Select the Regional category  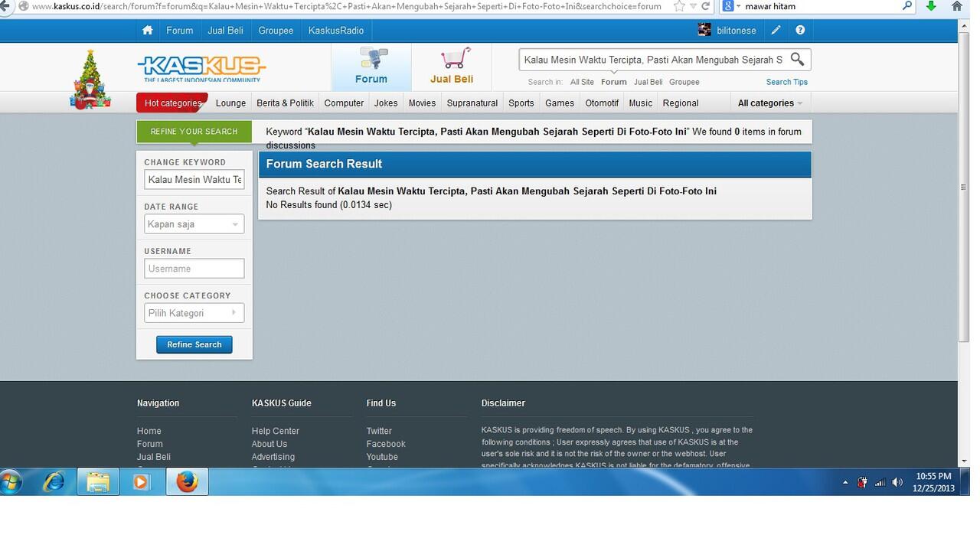681,103
